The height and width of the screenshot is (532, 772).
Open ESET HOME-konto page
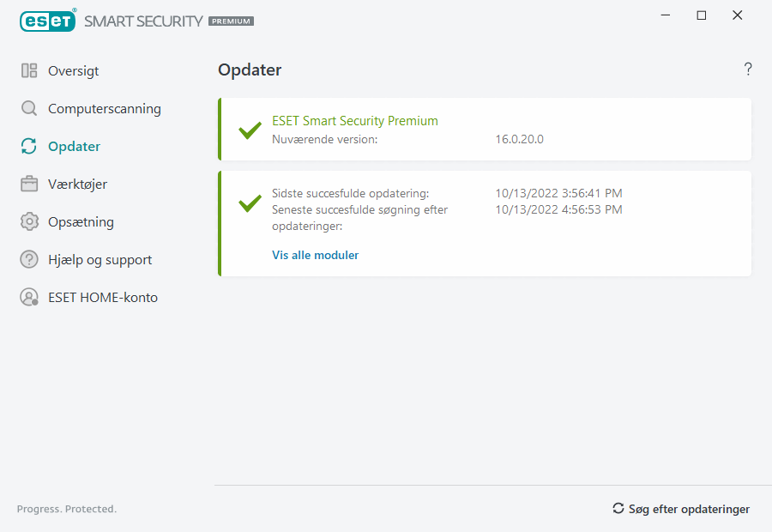(102, 298)
